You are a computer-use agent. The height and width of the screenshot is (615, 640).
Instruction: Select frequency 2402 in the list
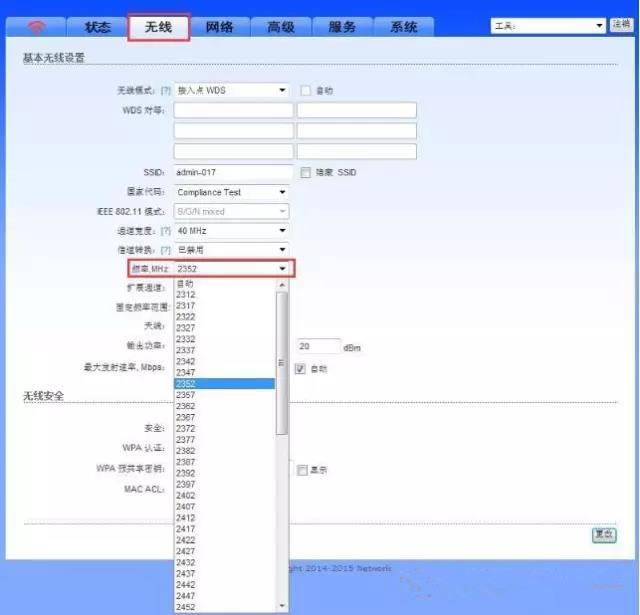click(224, 495)
